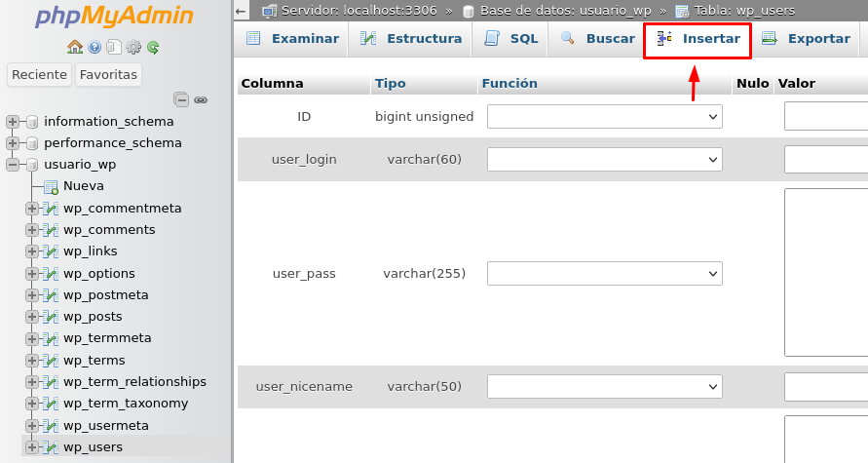868x463 pixels.
Task: Expand the wp_options table node
Action: 32,274
